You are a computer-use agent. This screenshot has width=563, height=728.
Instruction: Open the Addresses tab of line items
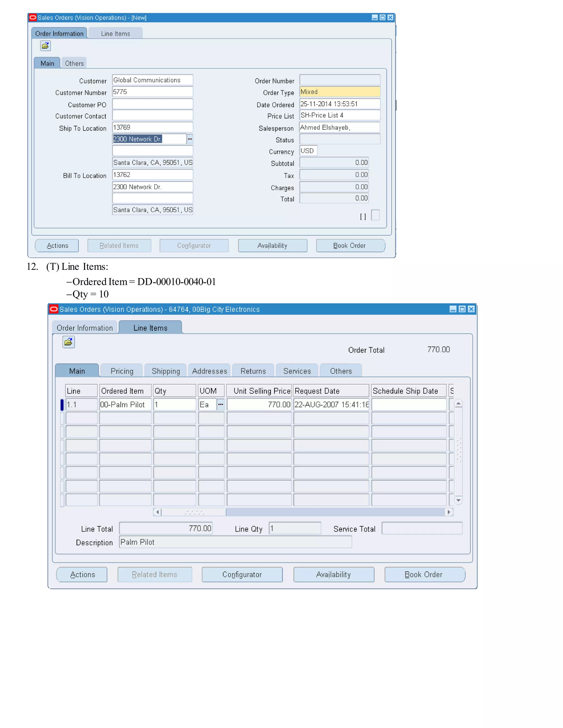tap(209, 371)
